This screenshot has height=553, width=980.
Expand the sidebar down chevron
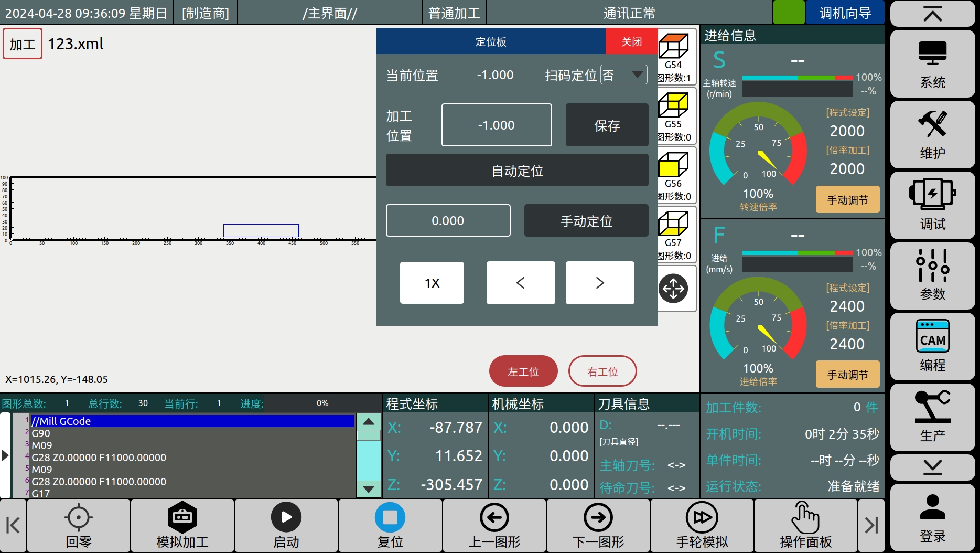click(x=932, y=466)
